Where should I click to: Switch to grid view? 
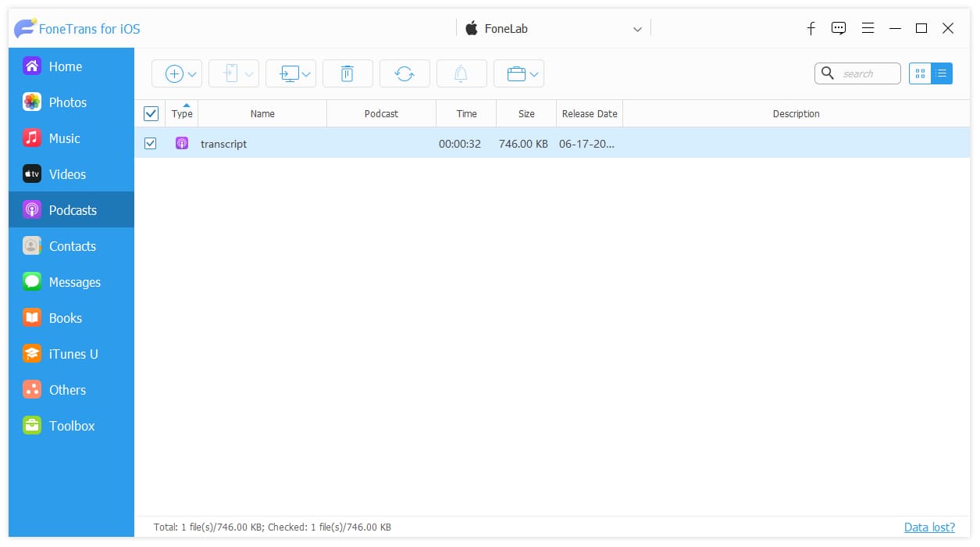(x=920, y=73)
